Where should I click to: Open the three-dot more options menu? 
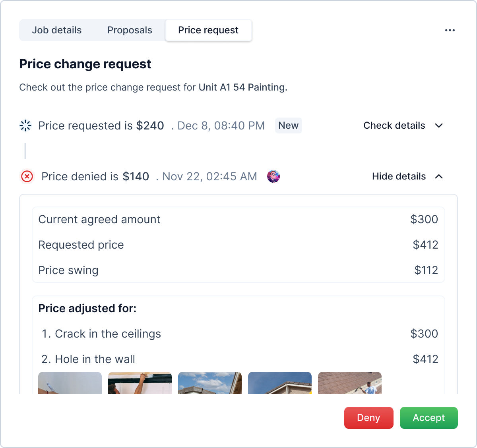[450, 30]
